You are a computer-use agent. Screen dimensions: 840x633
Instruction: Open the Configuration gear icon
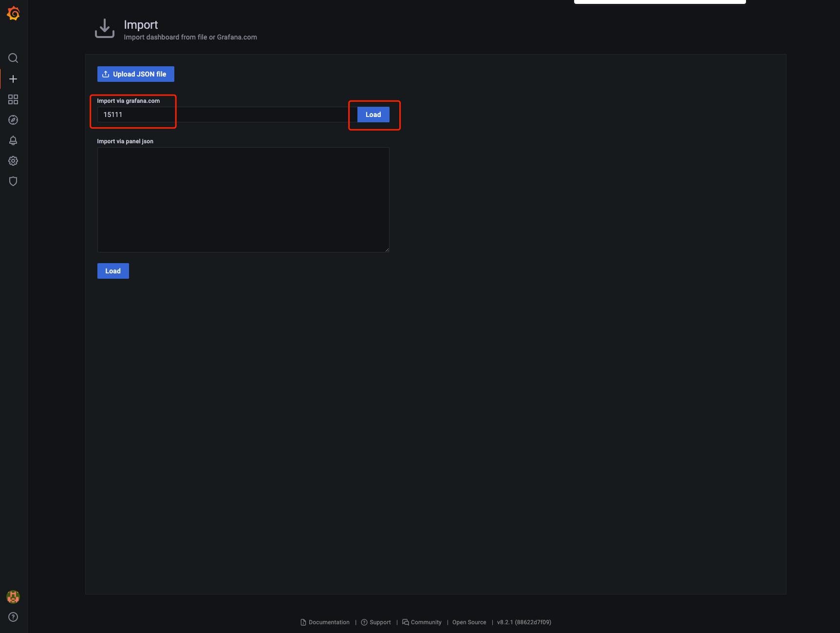13,161
